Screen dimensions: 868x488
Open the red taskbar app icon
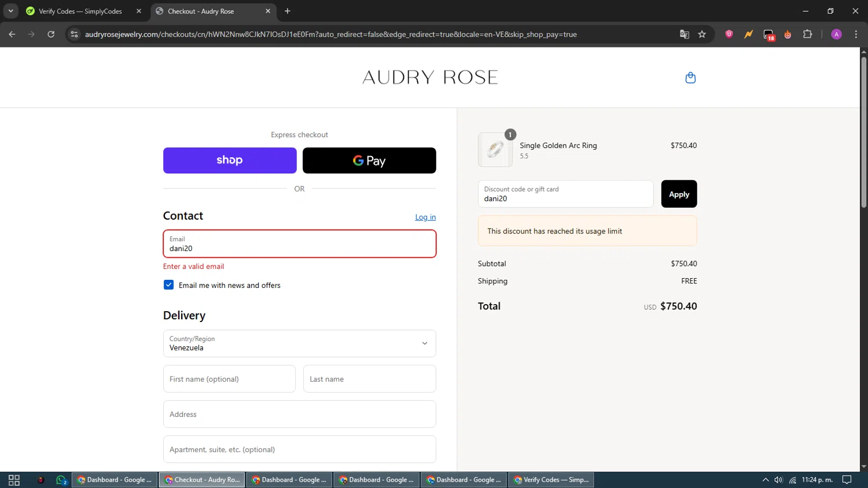(41, 480)
